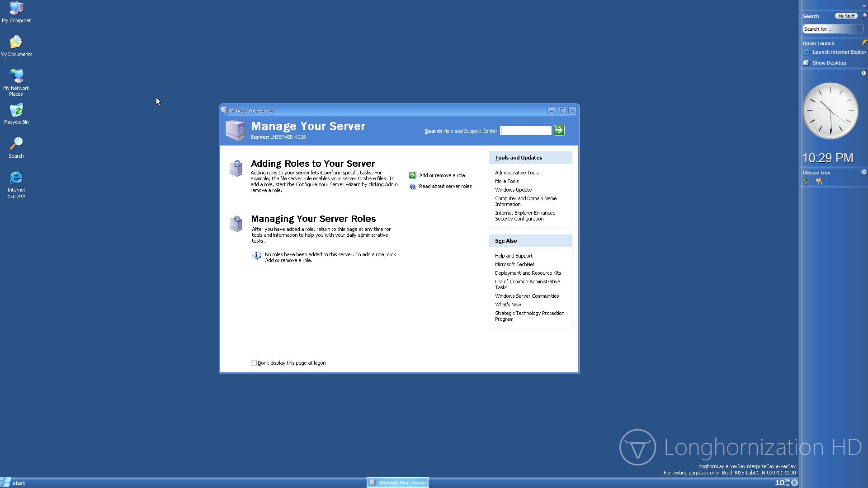
Task: Open the Administrative Tools link
Action: point(517,173)
